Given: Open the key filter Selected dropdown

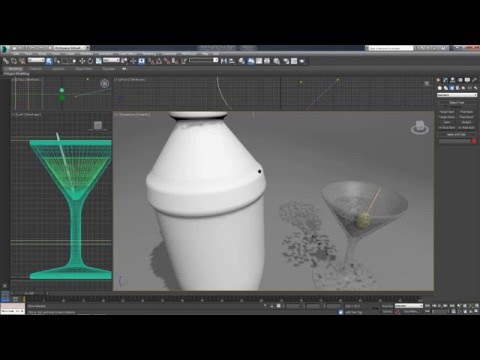Looking at the screenshot, I should pyautogui.click(x=409, y=306).
